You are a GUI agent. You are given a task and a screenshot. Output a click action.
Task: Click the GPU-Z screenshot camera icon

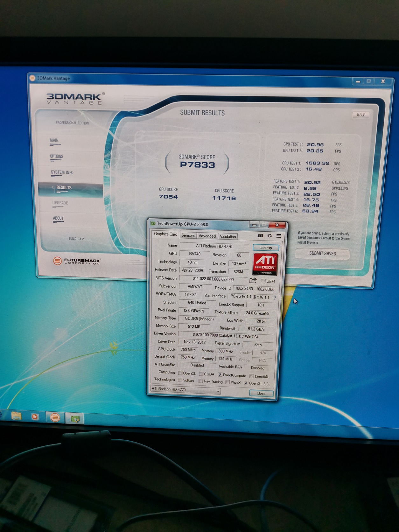(x=260, y=235)
